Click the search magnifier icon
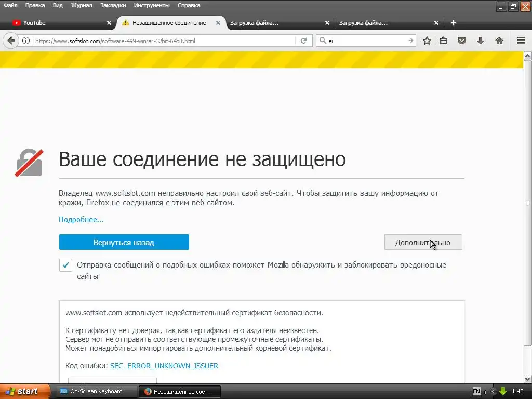Screen dimensions: 532x399 [323, 41]
